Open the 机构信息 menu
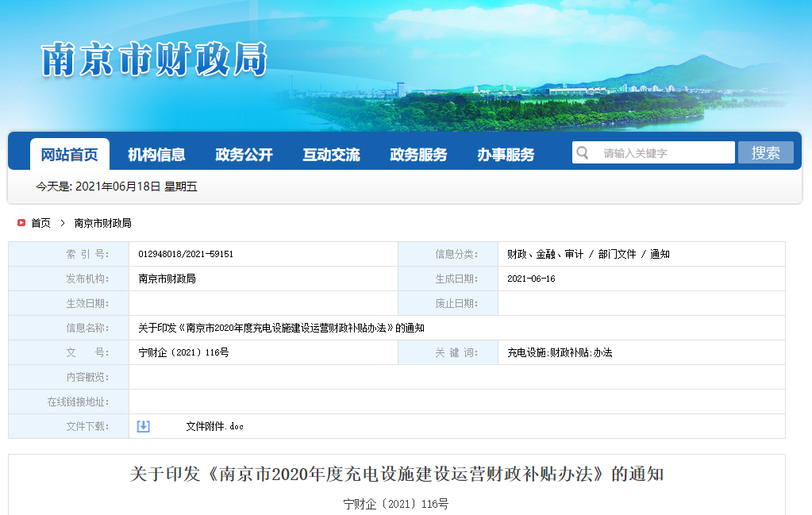Image resolution: width=812 pixels, height=515 pixels. coord(156,155)
